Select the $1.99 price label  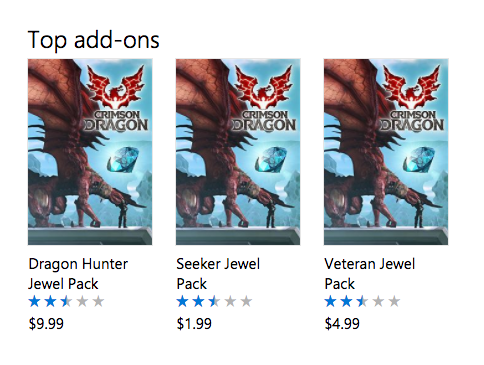tap(194, 324)
